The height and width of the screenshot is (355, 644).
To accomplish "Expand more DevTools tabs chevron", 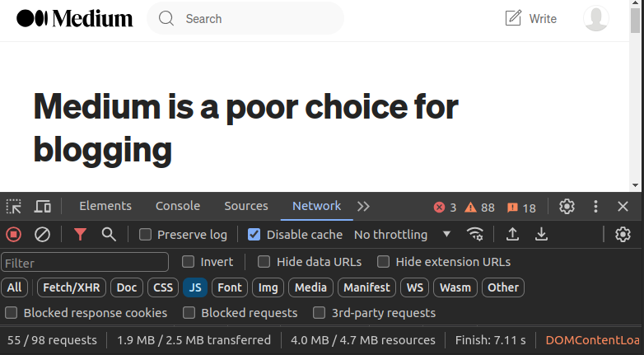I will 363,207.
